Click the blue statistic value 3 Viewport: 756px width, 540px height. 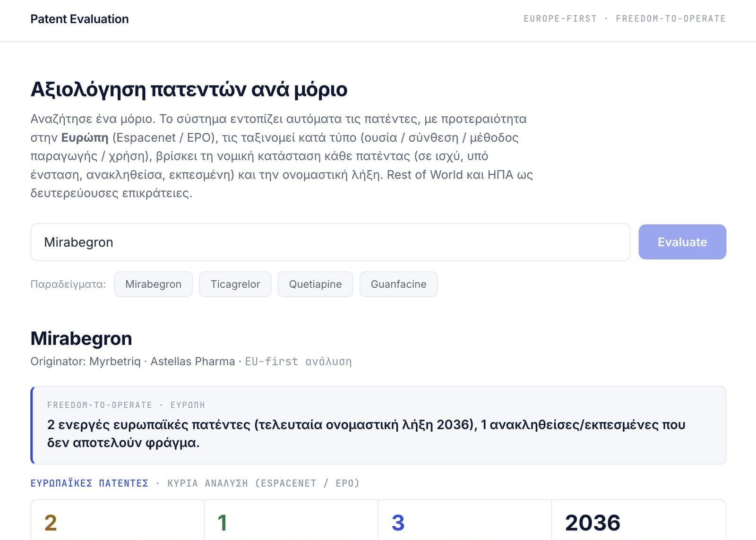pos(398,523)
